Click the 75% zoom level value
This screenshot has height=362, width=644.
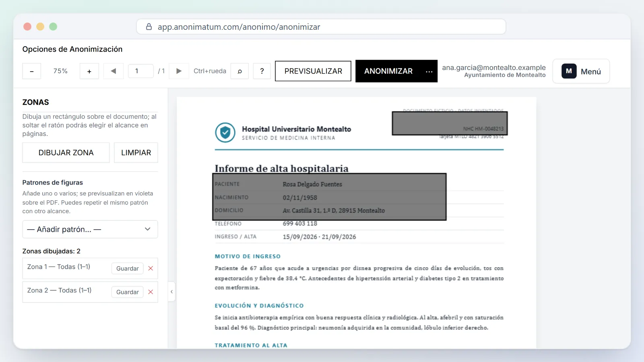tap(60, 71)
